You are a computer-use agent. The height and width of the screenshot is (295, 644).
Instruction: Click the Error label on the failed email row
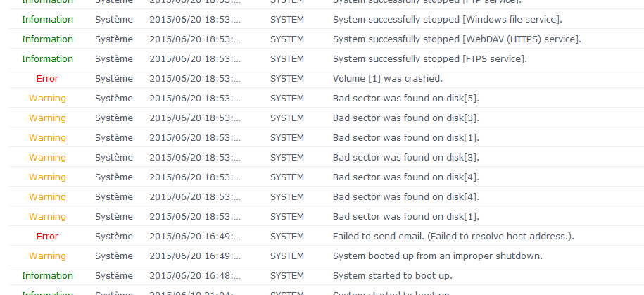point(47,236)
